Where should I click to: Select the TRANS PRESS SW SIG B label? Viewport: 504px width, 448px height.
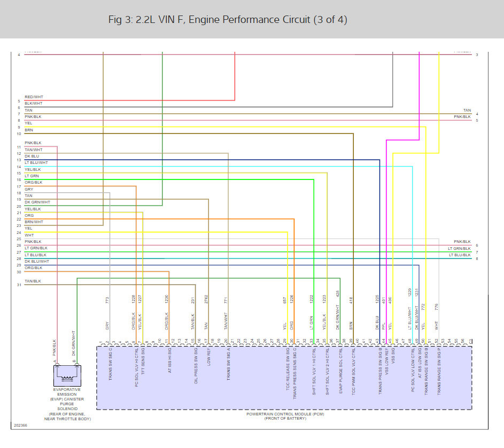coord(380,371)
